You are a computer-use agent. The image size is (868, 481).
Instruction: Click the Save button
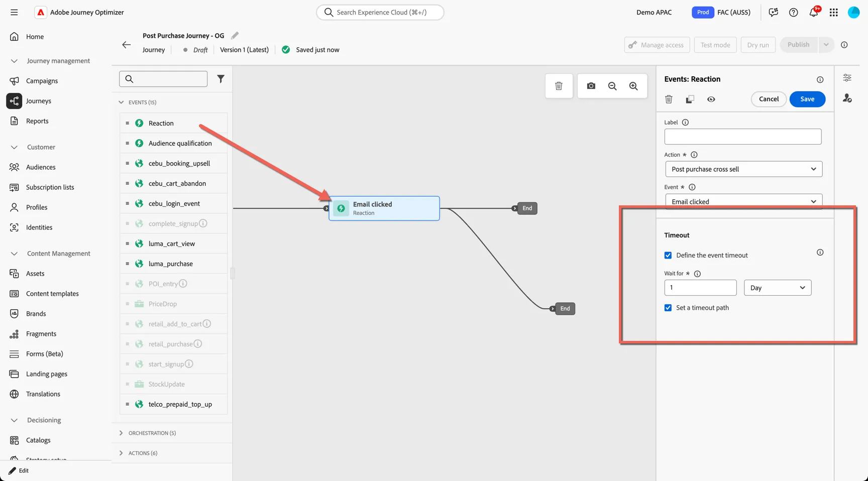pos(807,99)
